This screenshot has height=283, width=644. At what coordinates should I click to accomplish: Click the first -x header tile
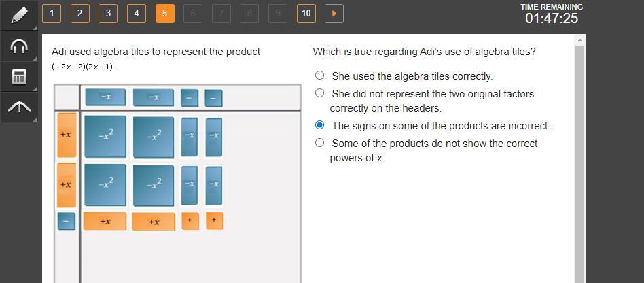coord(105,97)
